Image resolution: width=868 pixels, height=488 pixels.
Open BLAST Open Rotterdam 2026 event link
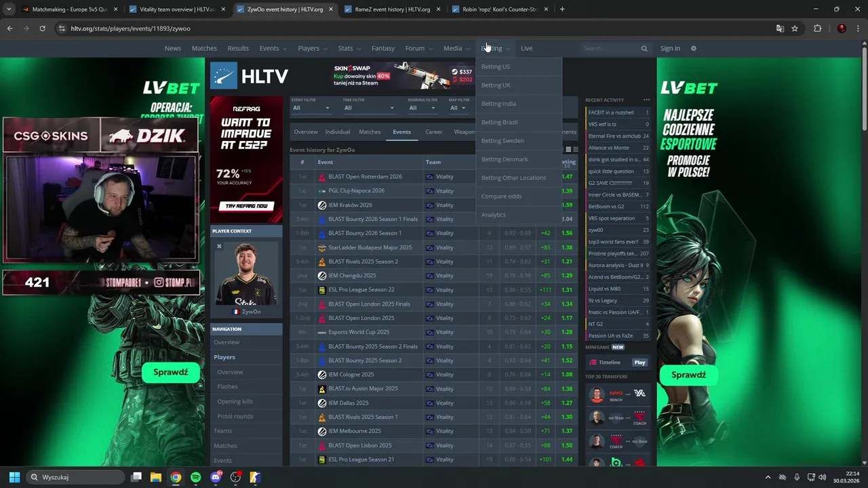365,177
